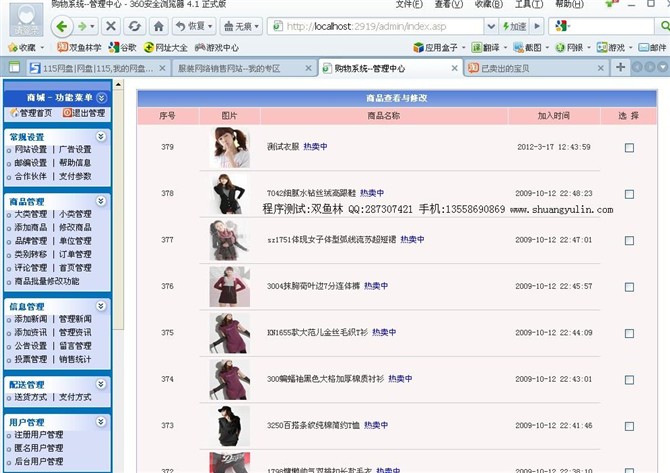Click the 游戏 games tool icon
This screenshot has height=473, width=670.
point(611,47)
